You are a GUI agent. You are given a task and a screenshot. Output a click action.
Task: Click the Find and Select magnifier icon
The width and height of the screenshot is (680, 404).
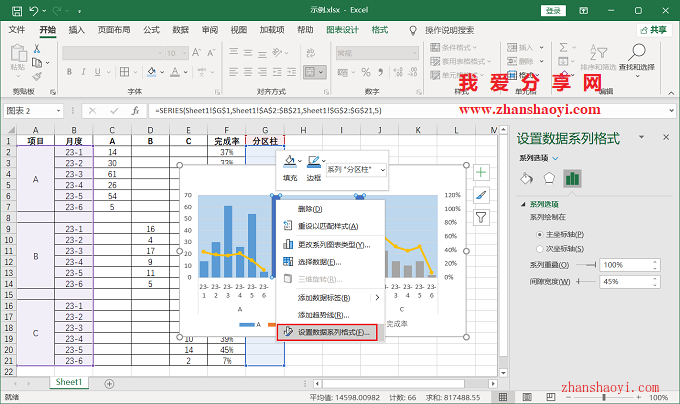click(637, 52)
